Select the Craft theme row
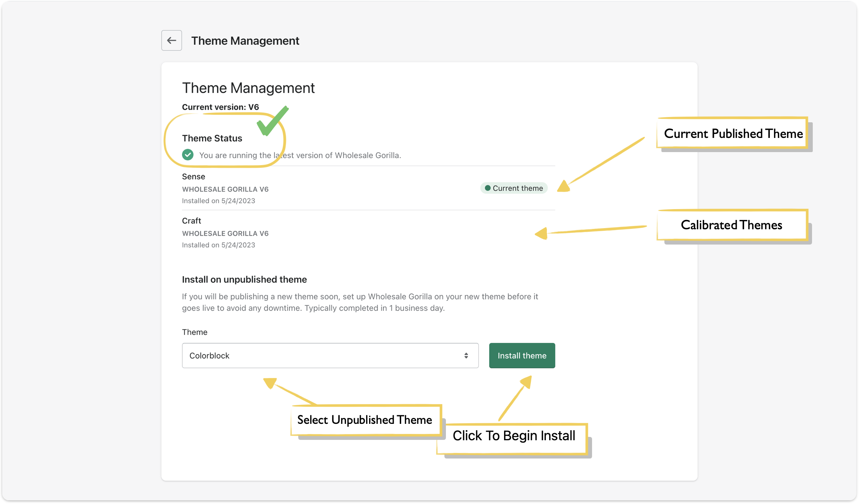 click(192, 221)
